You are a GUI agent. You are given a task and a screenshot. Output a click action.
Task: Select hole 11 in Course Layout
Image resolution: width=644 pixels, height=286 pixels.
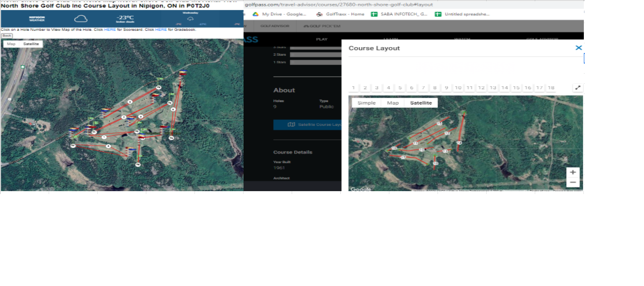[x=469, y=88]
